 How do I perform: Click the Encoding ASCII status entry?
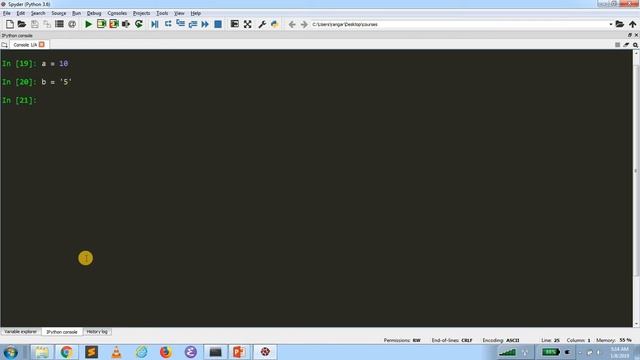point(501,340)
